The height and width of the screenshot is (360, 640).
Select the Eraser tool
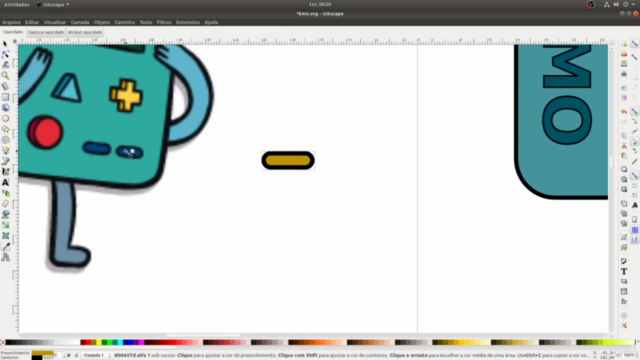pos(5,204)
